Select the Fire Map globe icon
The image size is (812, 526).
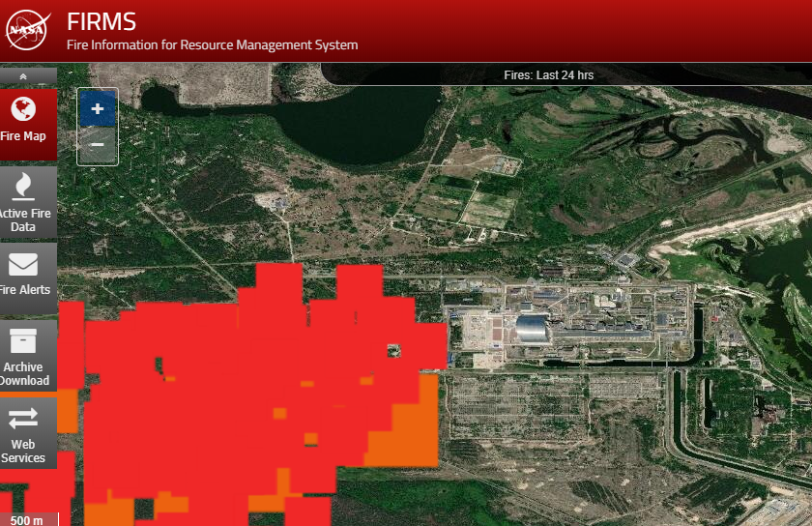(x=23, y=108)
